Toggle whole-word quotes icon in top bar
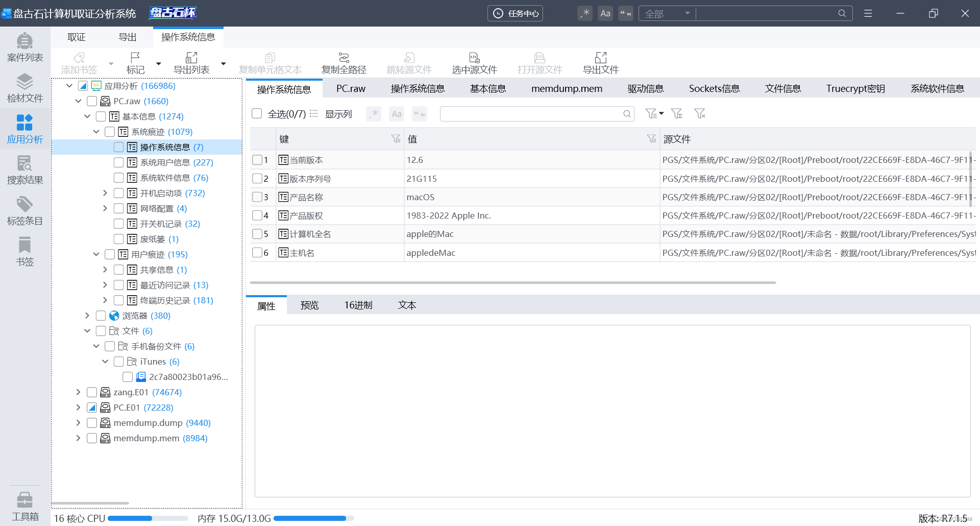This screenshot has height=526, width=980. point(626,13)
